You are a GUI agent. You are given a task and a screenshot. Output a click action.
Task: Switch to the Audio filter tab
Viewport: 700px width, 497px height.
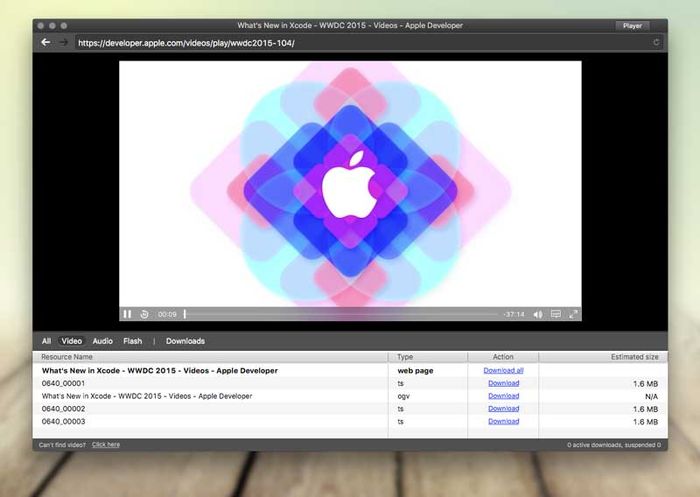coord(103,341)
